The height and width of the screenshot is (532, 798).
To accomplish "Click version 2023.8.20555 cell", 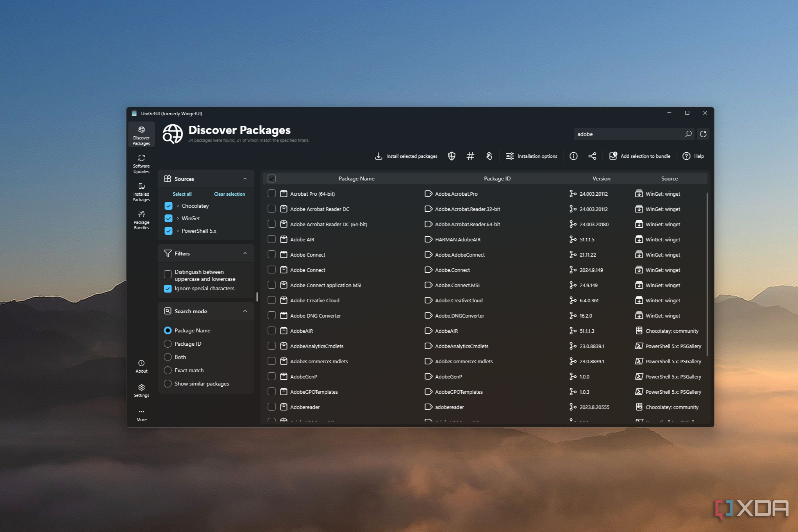I will 594,407.
